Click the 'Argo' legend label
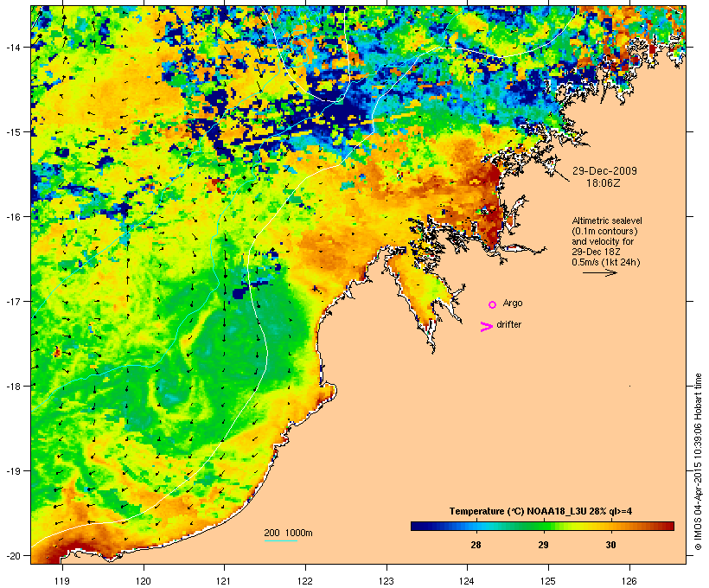The height and width of the screenshot is (588, 709). tap(513, 303)
